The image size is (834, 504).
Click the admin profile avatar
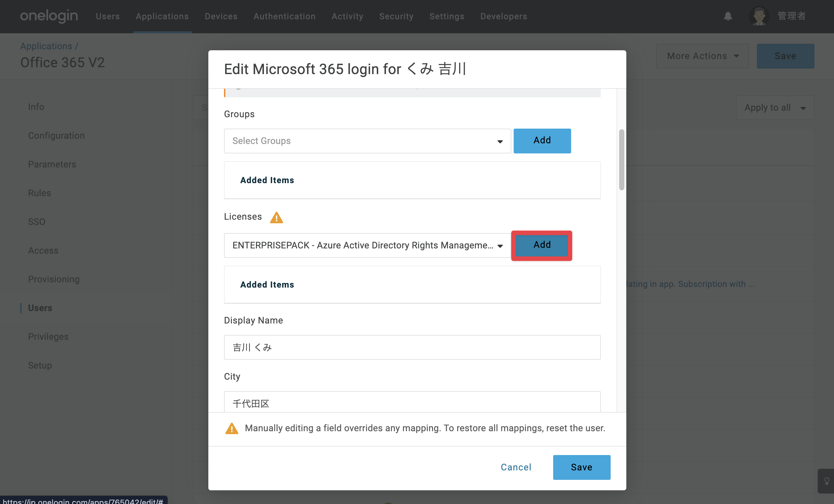[x=759, y=16]
